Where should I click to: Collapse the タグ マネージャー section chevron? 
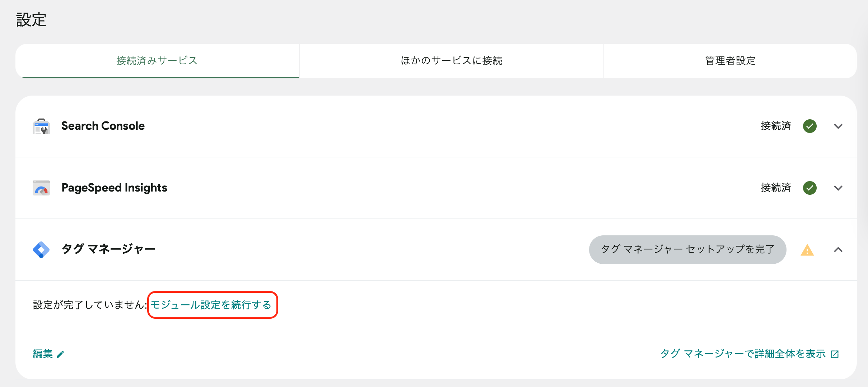[x=838, y=250]
